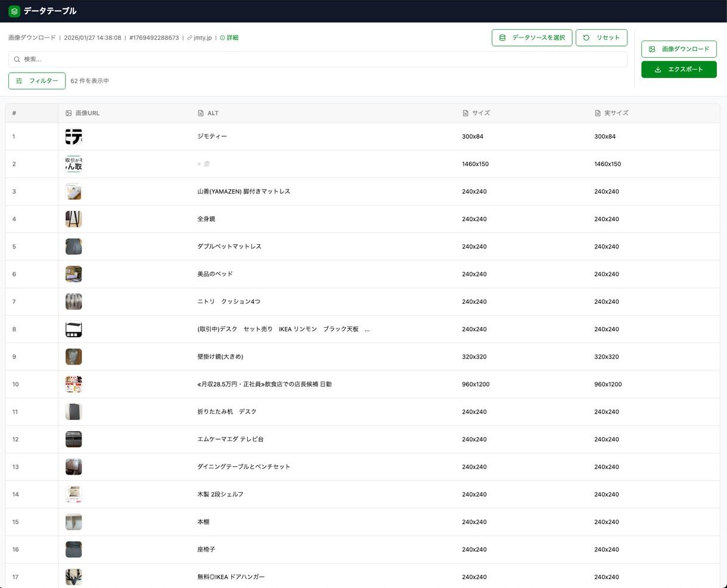
Task: Open the 本棚 thumbnail
Action: tap(74, 522)
